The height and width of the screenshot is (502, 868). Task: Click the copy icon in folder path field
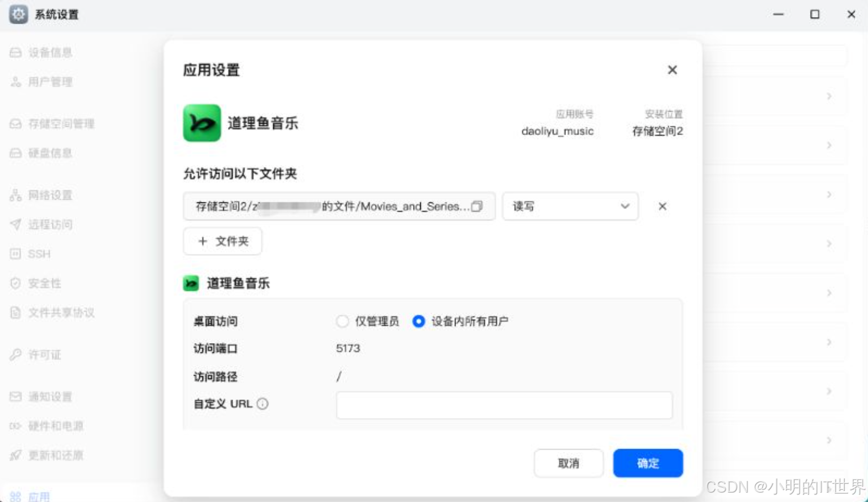(477, 206)
